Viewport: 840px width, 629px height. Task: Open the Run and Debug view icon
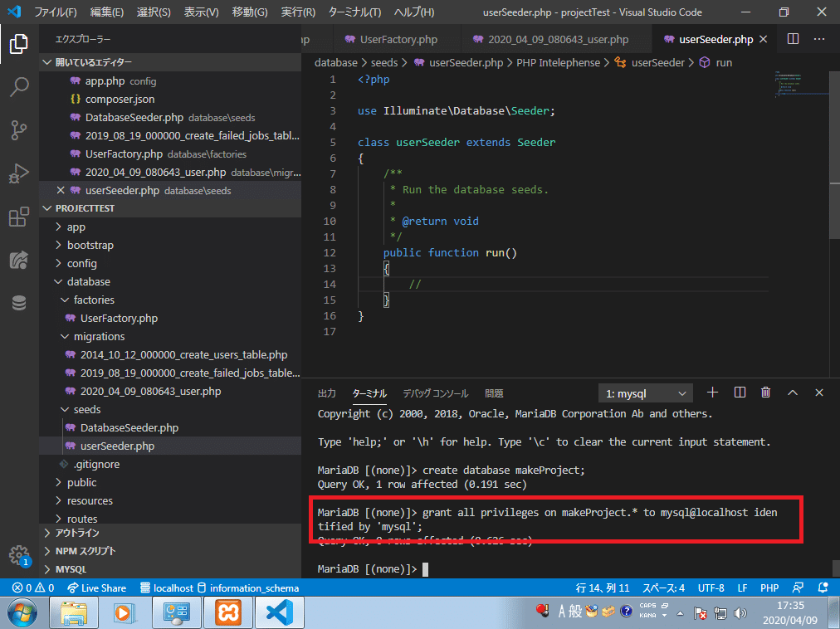[x=19, y=173]
